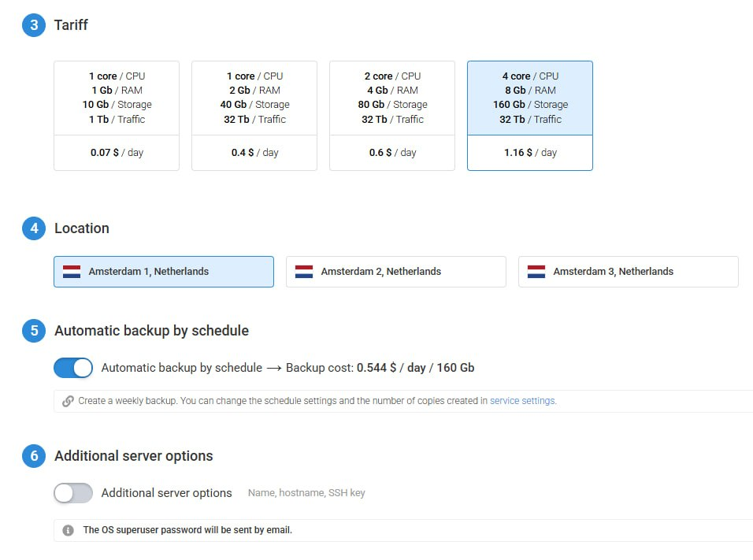Click the Netherlands flag for Amsterdam 3
The width and height of the screenshot is (753, 560).
536,272
